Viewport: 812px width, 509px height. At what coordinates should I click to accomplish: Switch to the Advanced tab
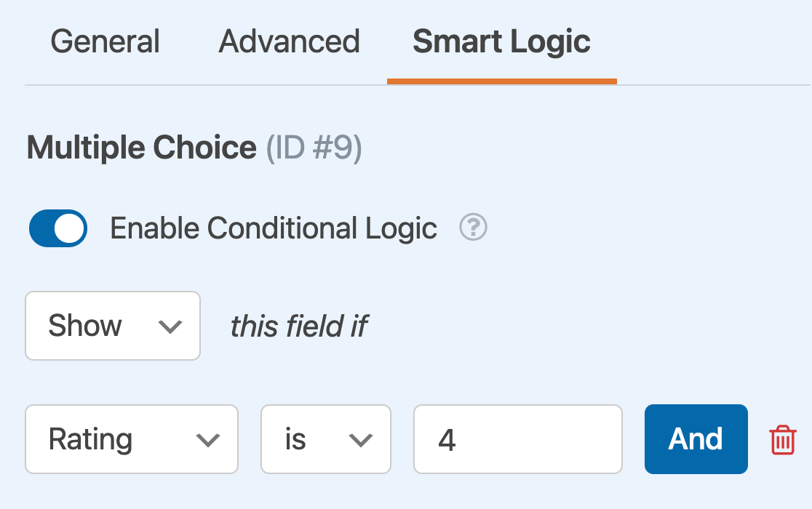tap(290, 42)
